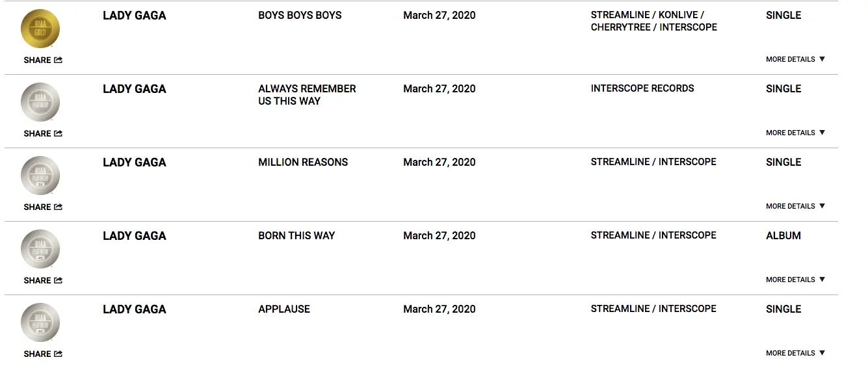Share the Applause certification
868x366 pixels.
point(43,354)
